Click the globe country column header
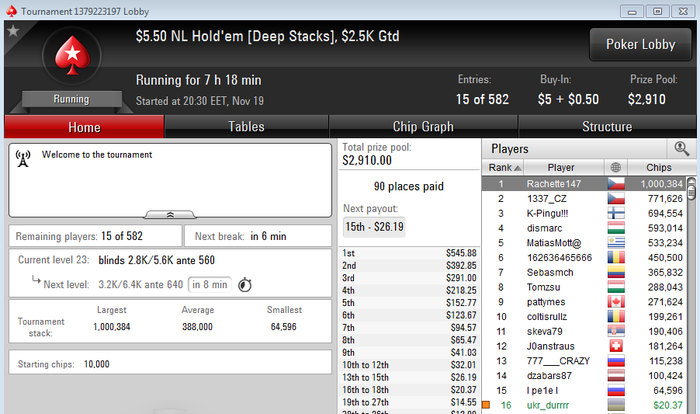This screenshot has height=414, width=700. (x=616, y=167)
